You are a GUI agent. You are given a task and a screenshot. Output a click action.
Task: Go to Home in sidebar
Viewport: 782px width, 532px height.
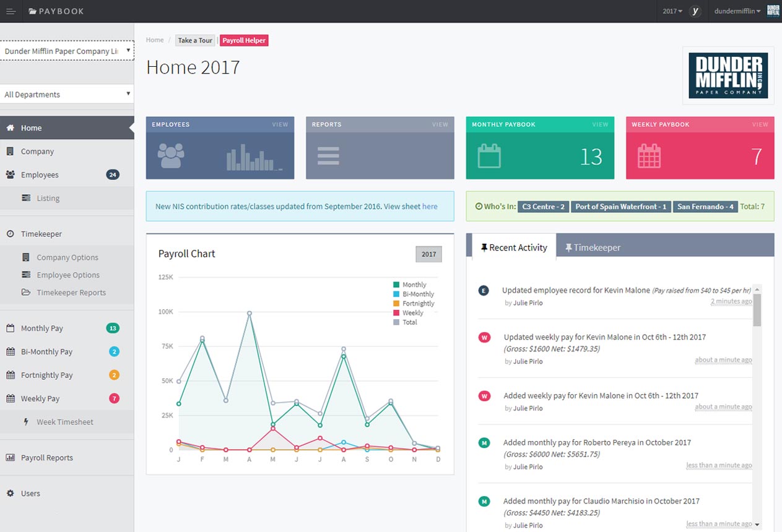pos(67,128)
